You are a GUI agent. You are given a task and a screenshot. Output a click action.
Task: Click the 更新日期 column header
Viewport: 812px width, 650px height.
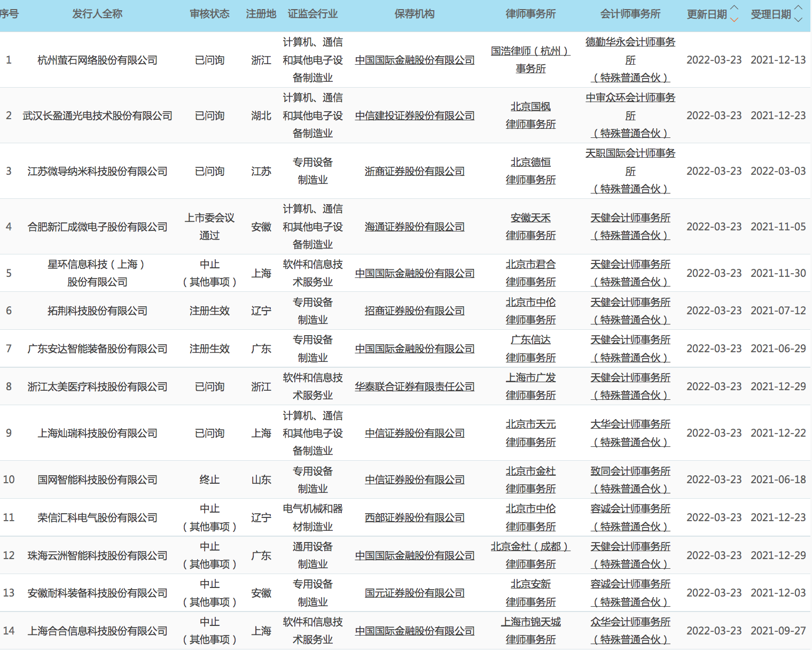click(x=707, y=14)
